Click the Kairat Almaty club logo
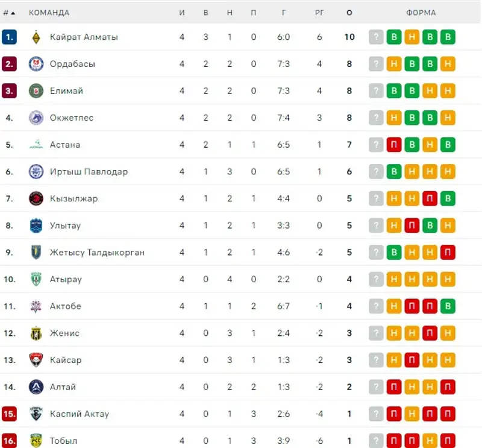Image resolution: width=482 pixels, height=448 pixels. (36, 37)
